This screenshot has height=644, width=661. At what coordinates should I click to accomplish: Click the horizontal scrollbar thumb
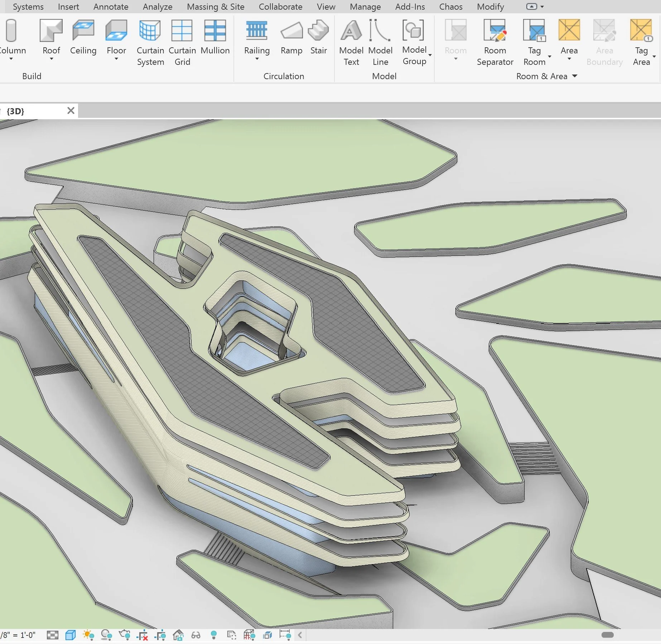[607, 635]
